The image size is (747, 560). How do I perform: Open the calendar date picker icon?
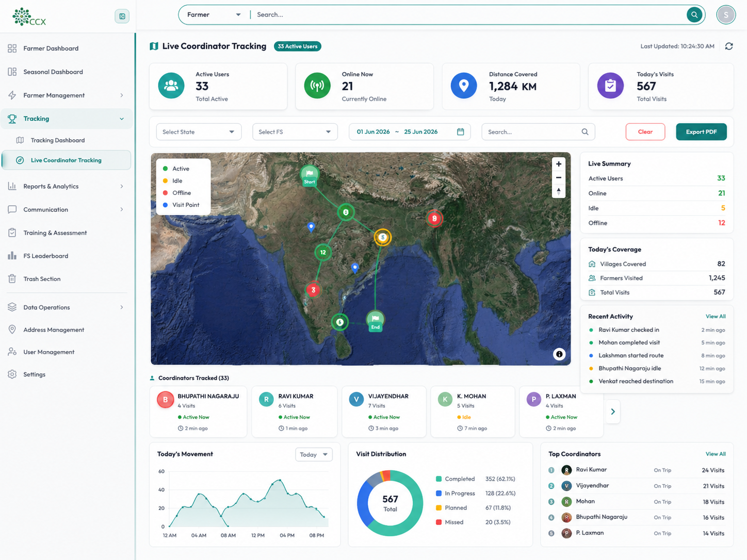click(x=461, y=132)
